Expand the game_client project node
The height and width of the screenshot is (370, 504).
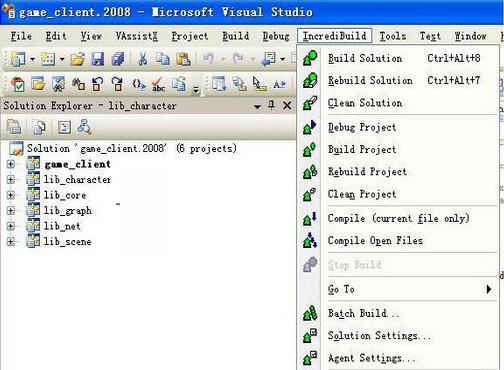pyautogui.click(x=11, y=164)
